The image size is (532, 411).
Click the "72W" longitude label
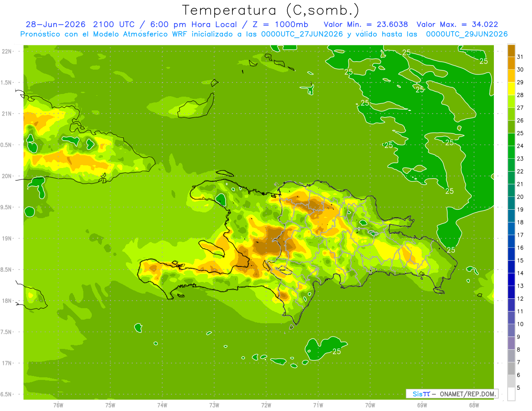tap(266, 405)
